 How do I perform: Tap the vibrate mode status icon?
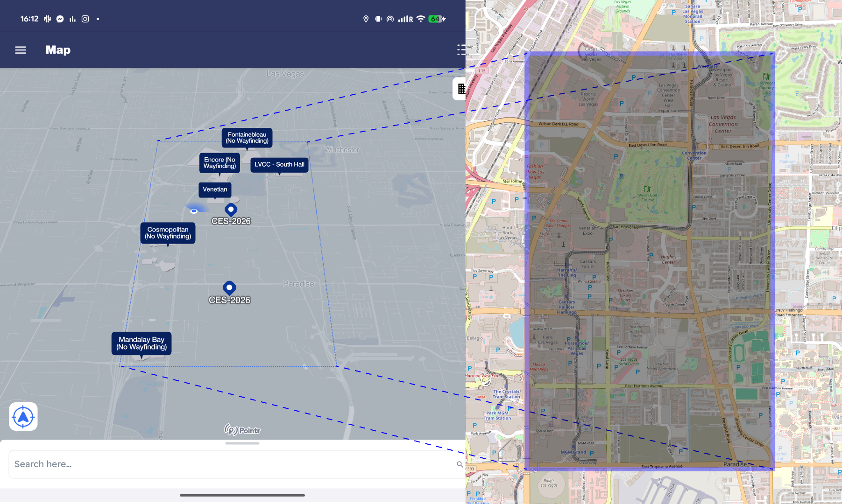coord(378,19)
